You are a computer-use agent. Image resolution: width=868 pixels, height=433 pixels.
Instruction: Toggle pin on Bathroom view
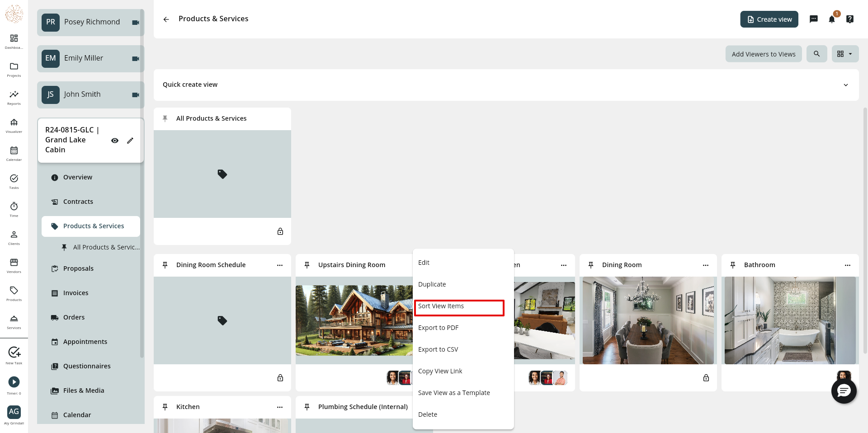pyautogui.click(x=733, y=265)
